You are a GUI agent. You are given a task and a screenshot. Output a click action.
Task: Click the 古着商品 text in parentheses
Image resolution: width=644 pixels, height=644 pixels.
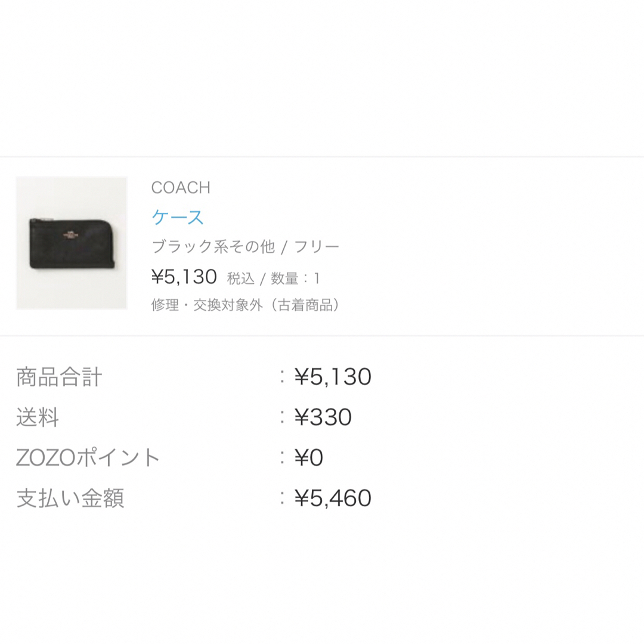[305, 305]
